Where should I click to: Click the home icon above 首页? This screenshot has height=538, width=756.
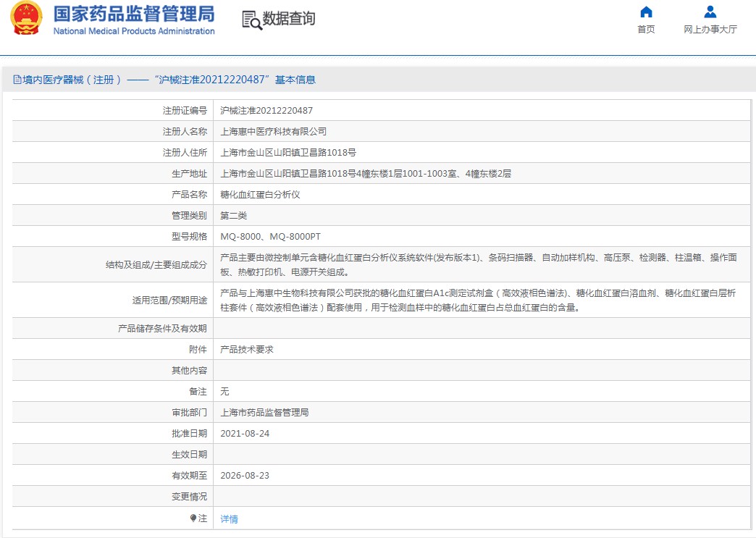646,12
